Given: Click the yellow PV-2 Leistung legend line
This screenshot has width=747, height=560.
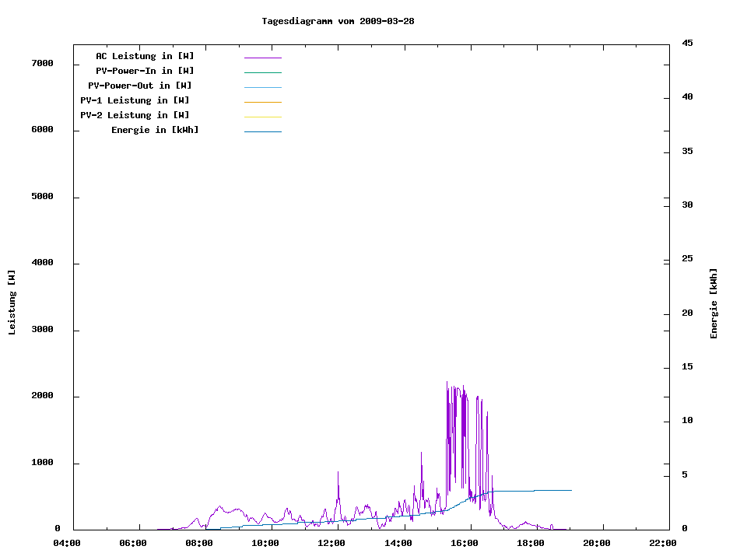Looking at the screenshot, I should pos(262,117).
